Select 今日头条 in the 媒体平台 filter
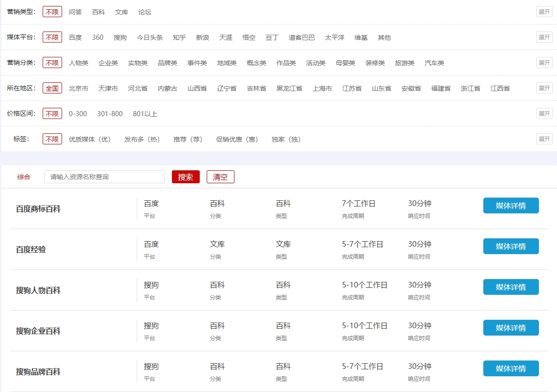This screenshot has height=392, width=557. 150,37
